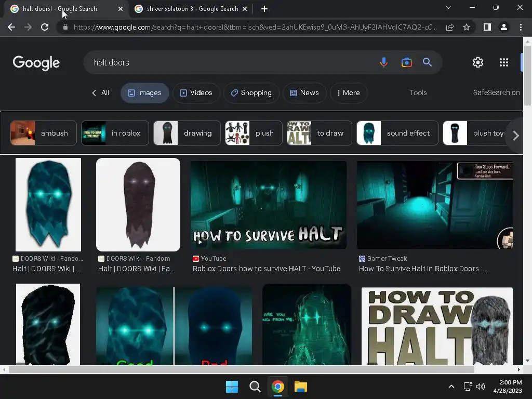
Task: Open the Chrome side panel
Action: (487, 27)
